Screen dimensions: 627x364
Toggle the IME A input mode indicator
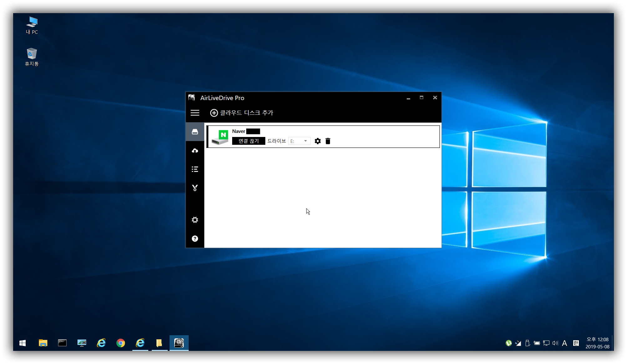coord(564,343)
